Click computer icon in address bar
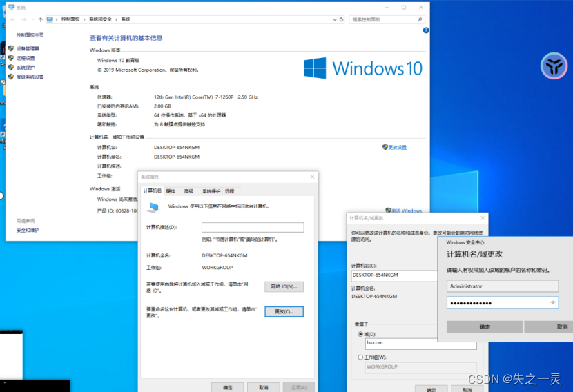Screen dimensions: 573x392 click(50, 19)
